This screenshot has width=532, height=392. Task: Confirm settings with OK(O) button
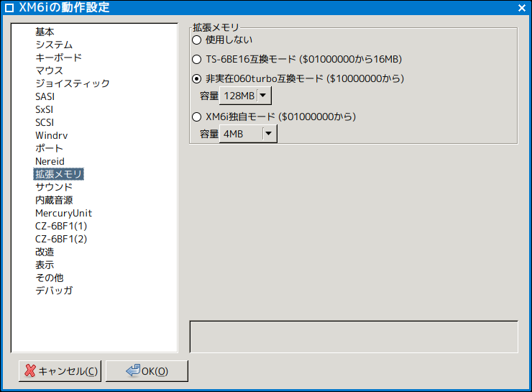[147, 371]
